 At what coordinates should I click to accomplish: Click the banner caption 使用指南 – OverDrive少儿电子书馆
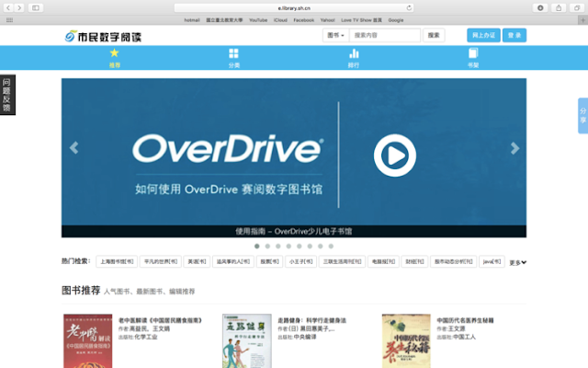click(294, 231)
